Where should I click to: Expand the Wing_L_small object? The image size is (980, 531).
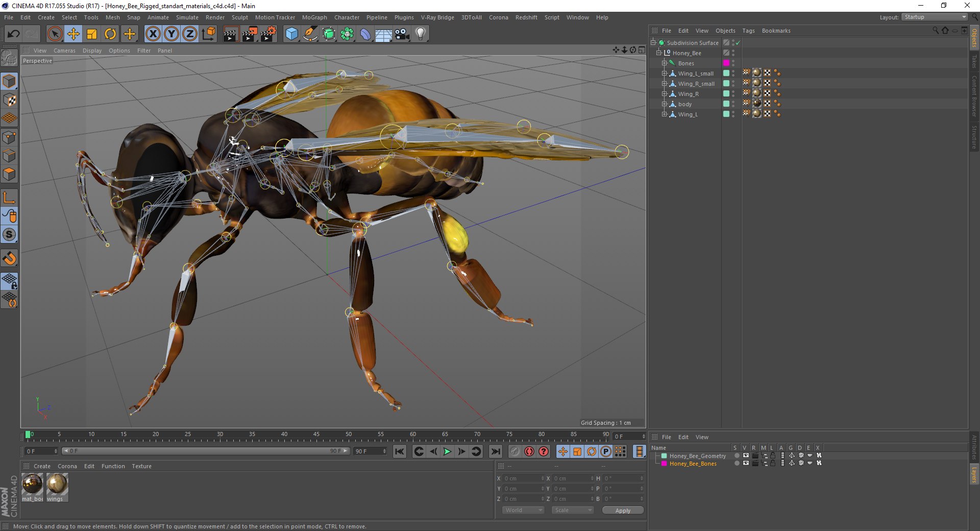(x=665, y=73)
